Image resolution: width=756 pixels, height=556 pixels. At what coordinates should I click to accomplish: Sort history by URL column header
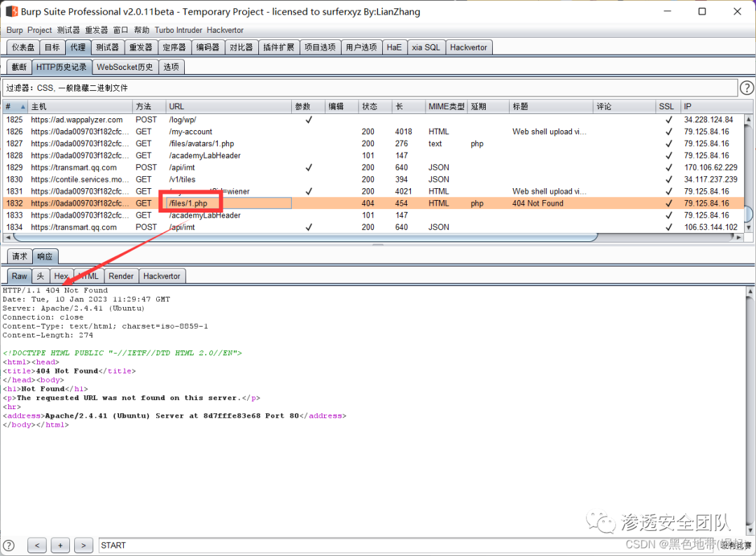(x=229, y=106)
